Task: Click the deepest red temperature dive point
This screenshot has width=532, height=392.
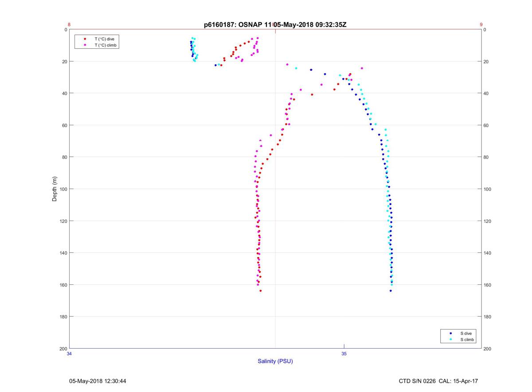Action: (260, 291)
